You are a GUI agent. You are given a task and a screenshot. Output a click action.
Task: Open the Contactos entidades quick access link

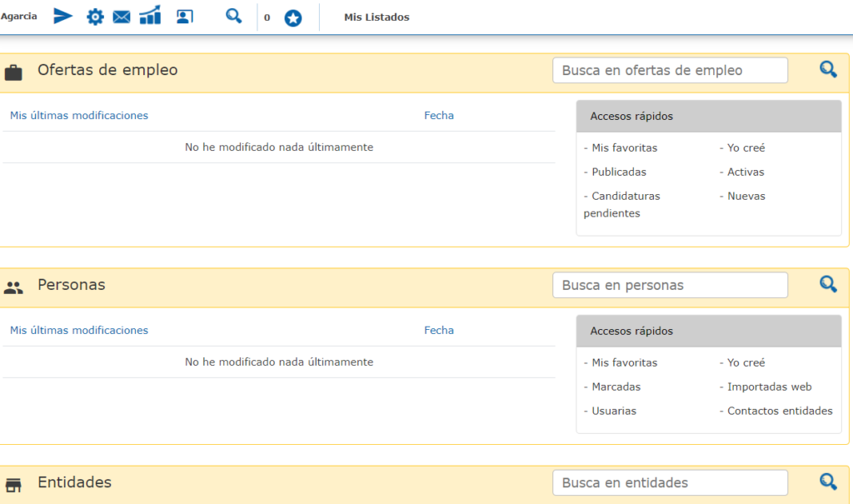[x=780, y=411]
